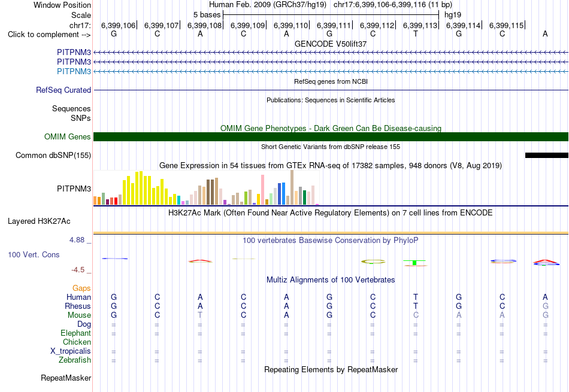Click the 'OMIM Genes' track label

tap(67, 136)
